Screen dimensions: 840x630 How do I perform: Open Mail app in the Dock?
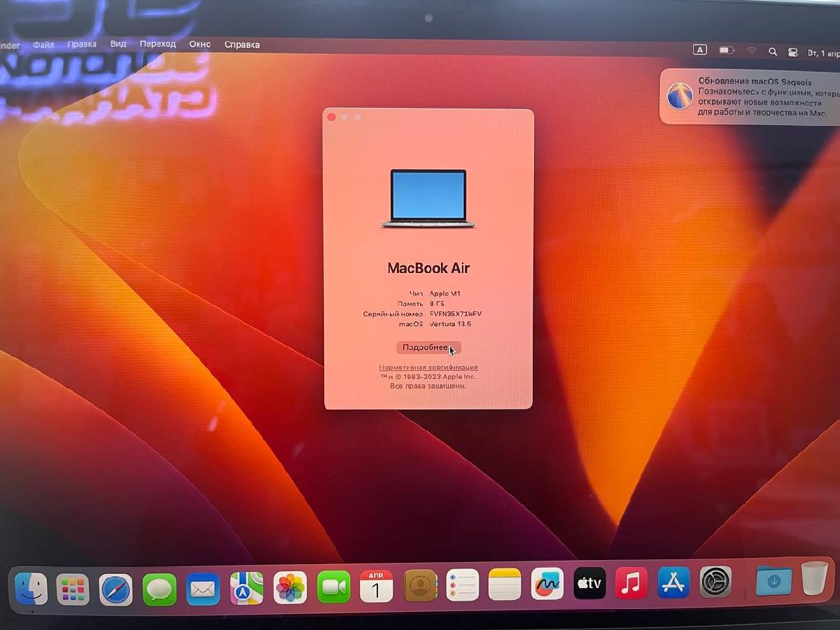pos(203,589)
